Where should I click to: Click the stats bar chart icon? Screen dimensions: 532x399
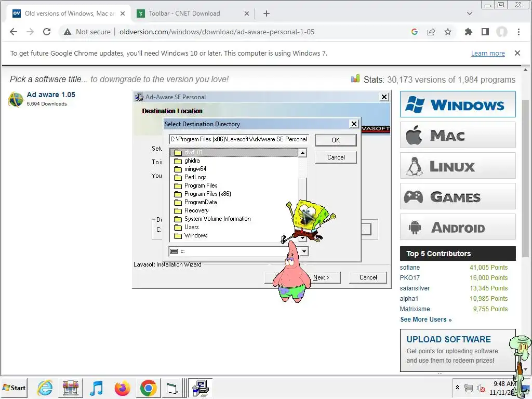(355, 79)
